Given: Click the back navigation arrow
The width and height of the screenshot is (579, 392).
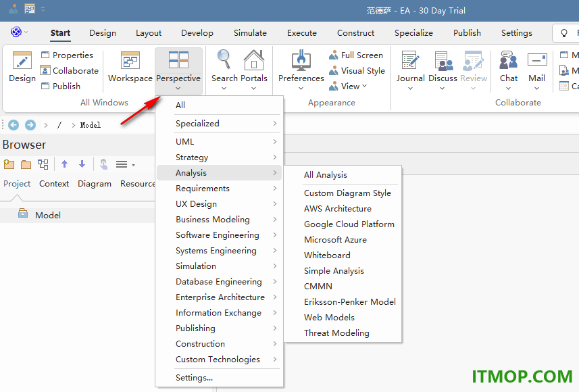Looking at the screenshot, I should (x=14, y=125).
